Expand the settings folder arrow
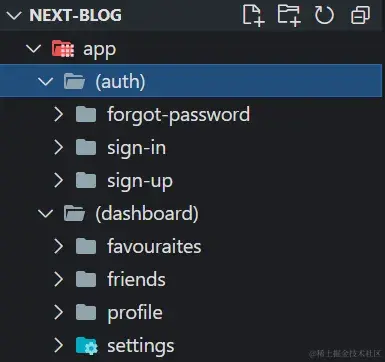 click(59, 345)
